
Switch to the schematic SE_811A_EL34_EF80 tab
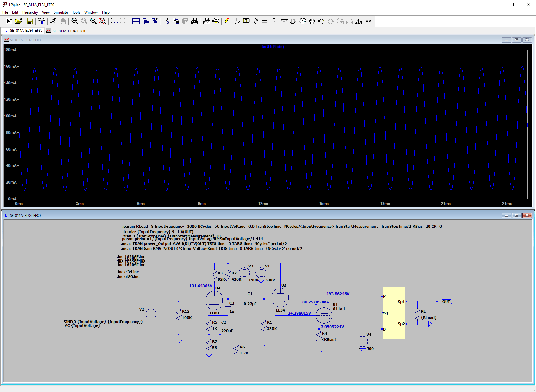coord(23,31)
